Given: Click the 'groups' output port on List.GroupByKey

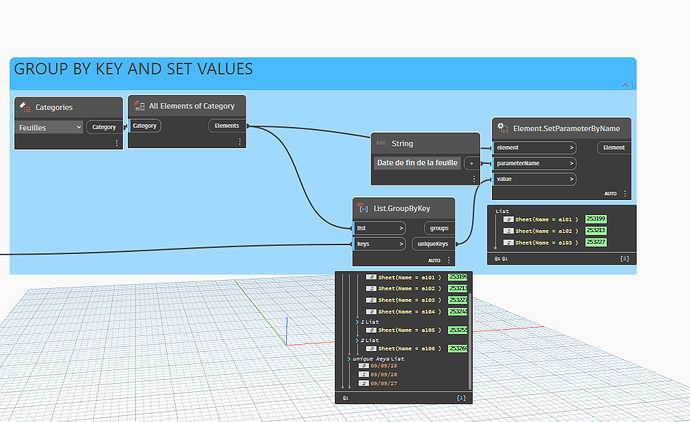Looking at the screenshot, I should (439, 228).
